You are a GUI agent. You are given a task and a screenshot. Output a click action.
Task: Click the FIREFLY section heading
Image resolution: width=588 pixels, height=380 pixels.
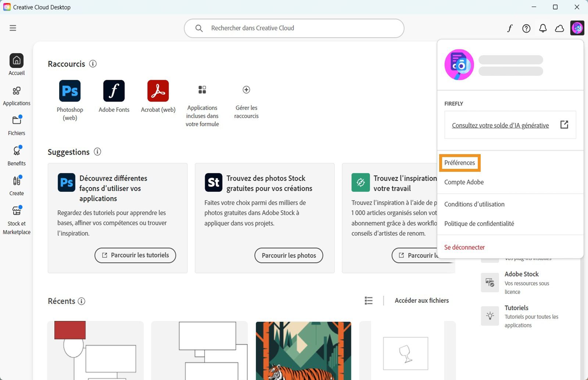(x=453, y=104)
